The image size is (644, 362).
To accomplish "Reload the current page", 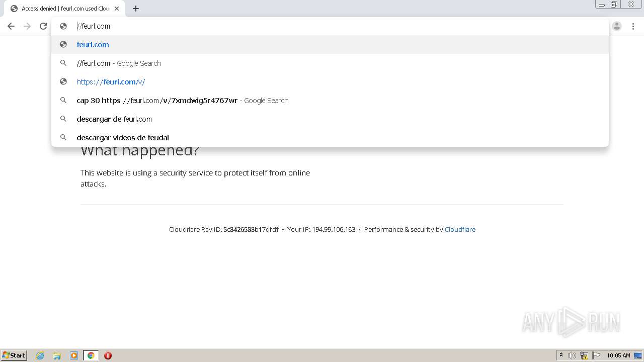I will click(43, 26).
